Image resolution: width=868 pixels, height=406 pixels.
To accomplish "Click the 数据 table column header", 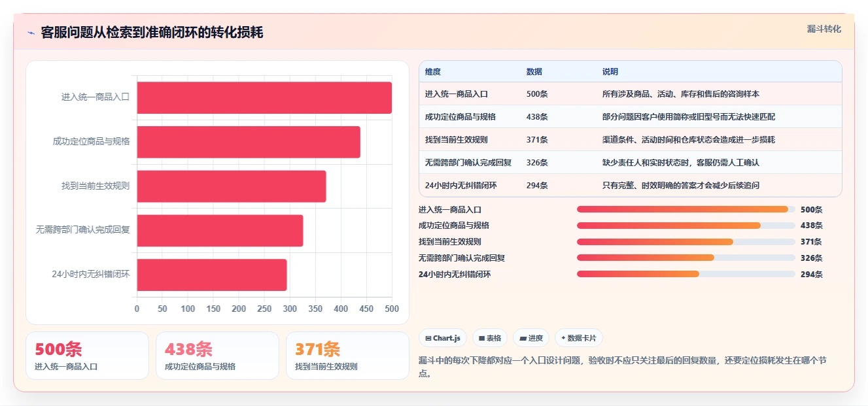I will click(x=534, y=72).
